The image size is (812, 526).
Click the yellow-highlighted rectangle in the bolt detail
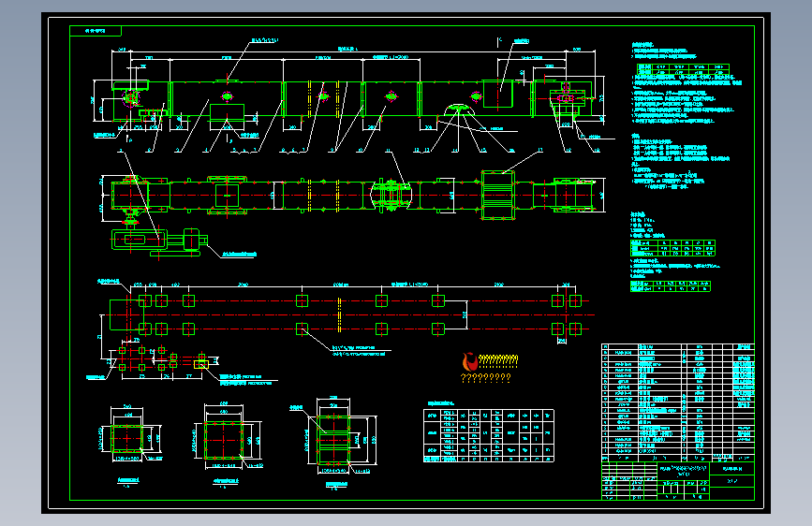click(201, 364)
